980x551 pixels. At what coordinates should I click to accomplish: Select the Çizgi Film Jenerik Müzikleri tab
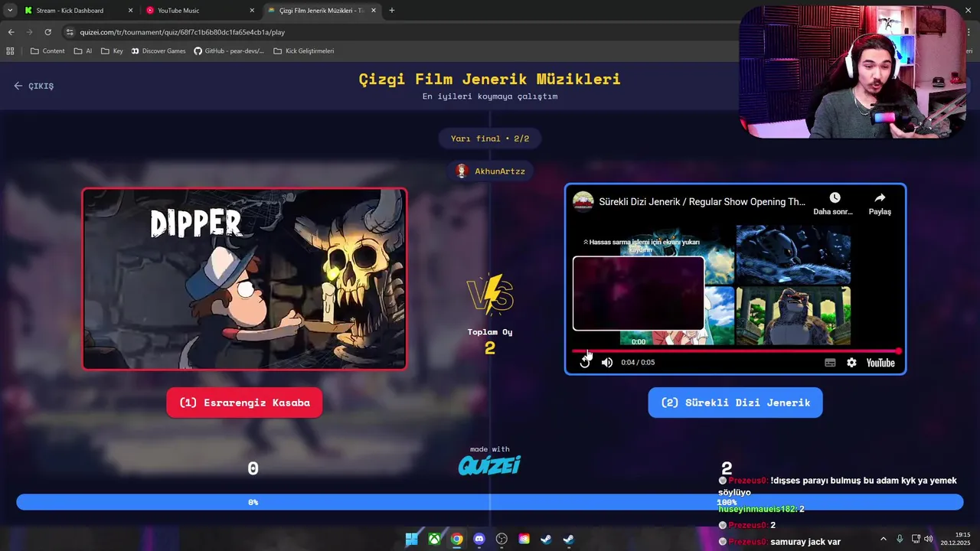(x=322, y=11)
